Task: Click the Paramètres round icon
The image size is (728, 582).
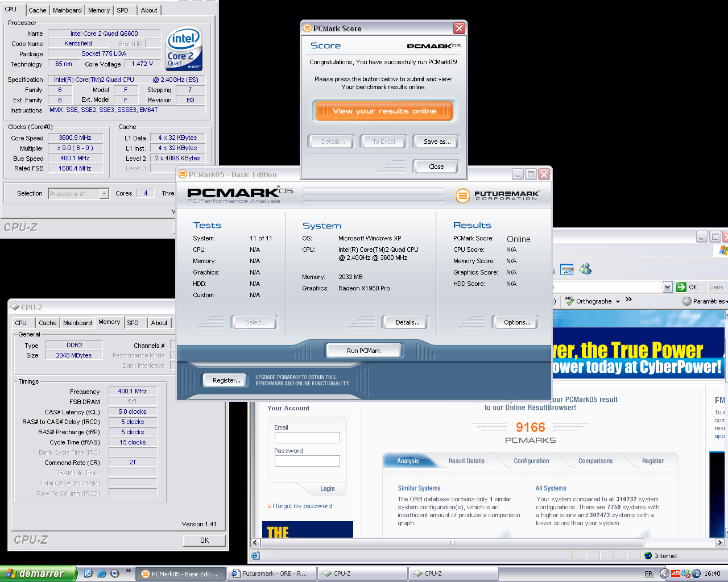Action: click(x=687, y=301)
